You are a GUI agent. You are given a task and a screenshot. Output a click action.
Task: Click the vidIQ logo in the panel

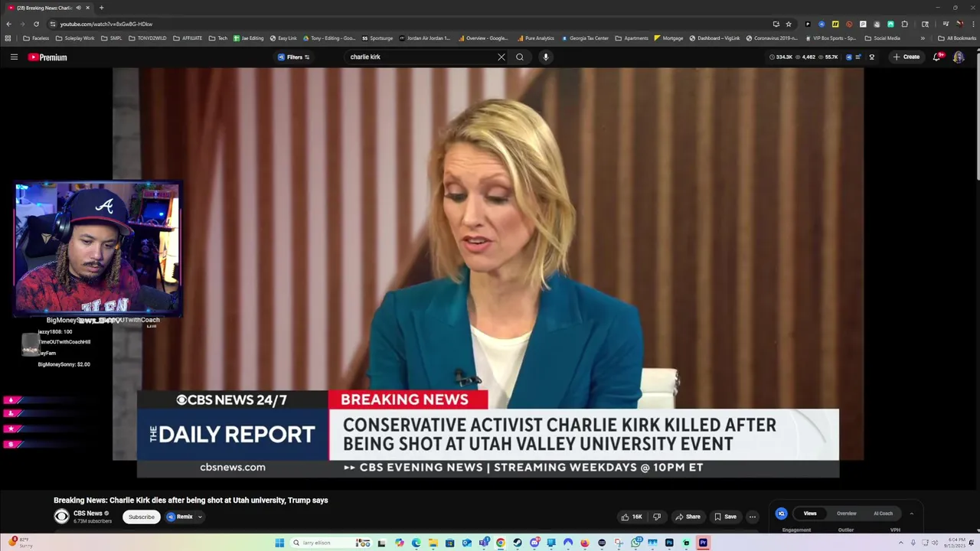781,514
